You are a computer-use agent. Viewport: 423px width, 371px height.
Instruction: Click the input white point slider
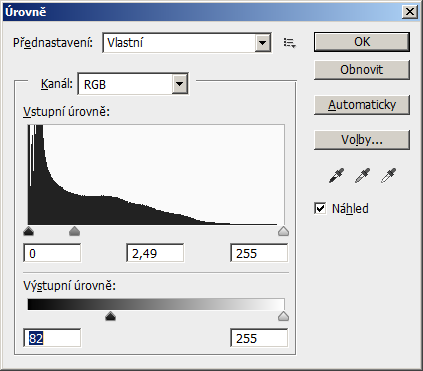point(283,231)
